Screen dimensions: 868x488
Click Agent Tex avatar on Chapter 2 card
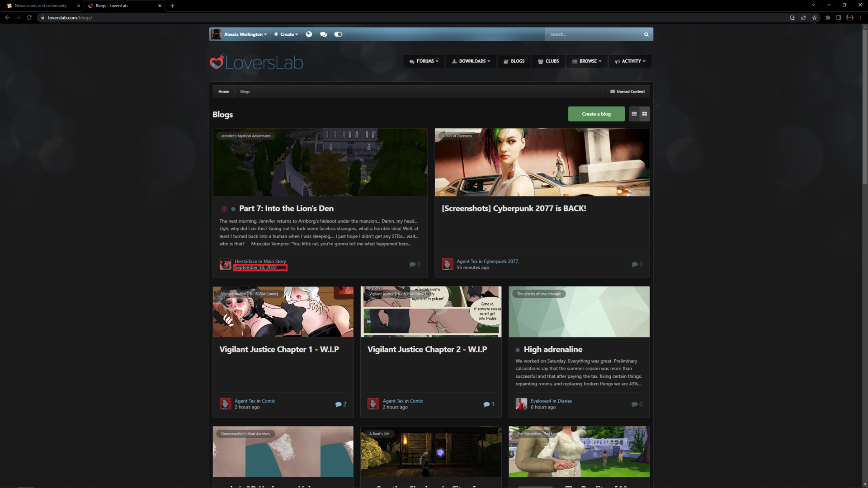coord(373,404)
